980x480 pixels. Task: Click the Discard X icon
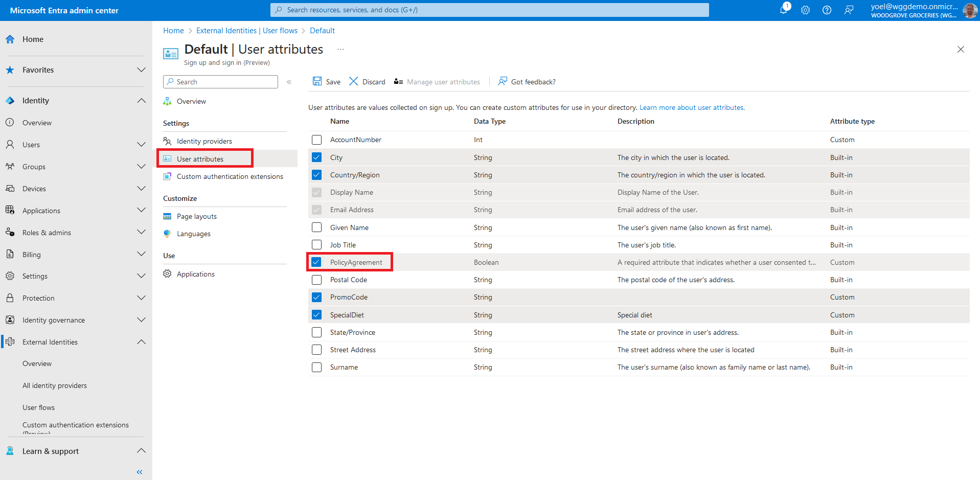coord(353,82)
